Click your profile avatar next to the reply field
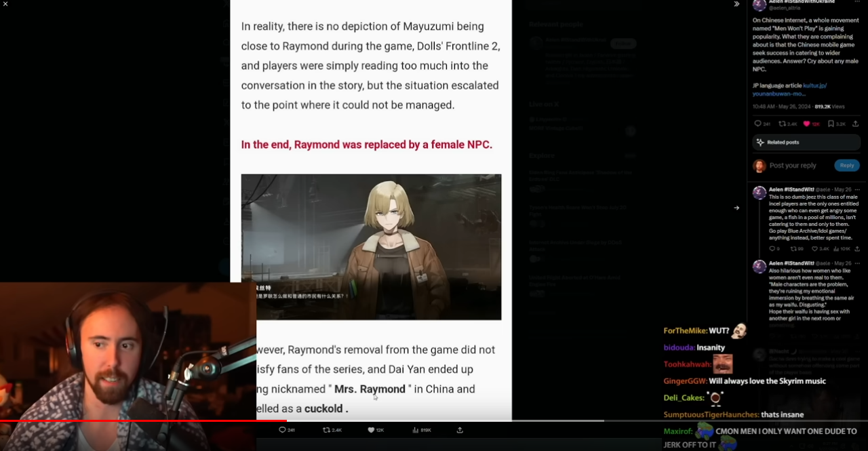This screenshot has height=451, width=868. (x=759, y=165)
